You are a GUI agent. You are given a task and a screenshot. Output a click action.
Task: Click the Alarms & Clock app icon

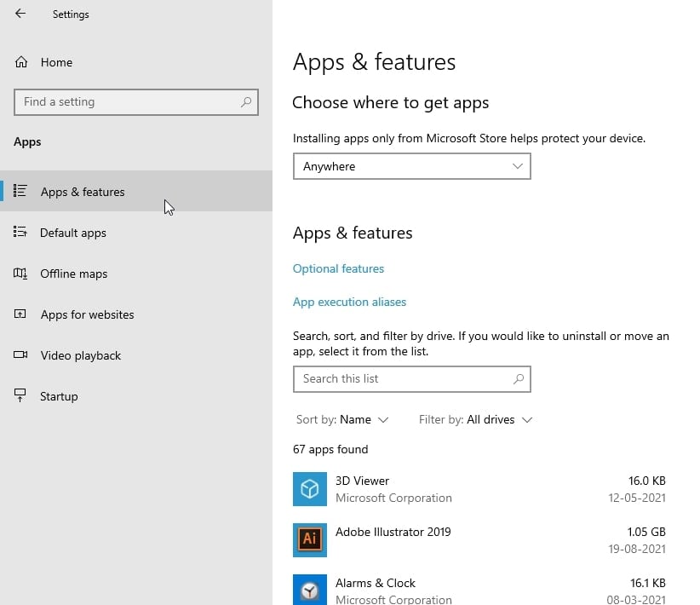click(x=310, y=590)
